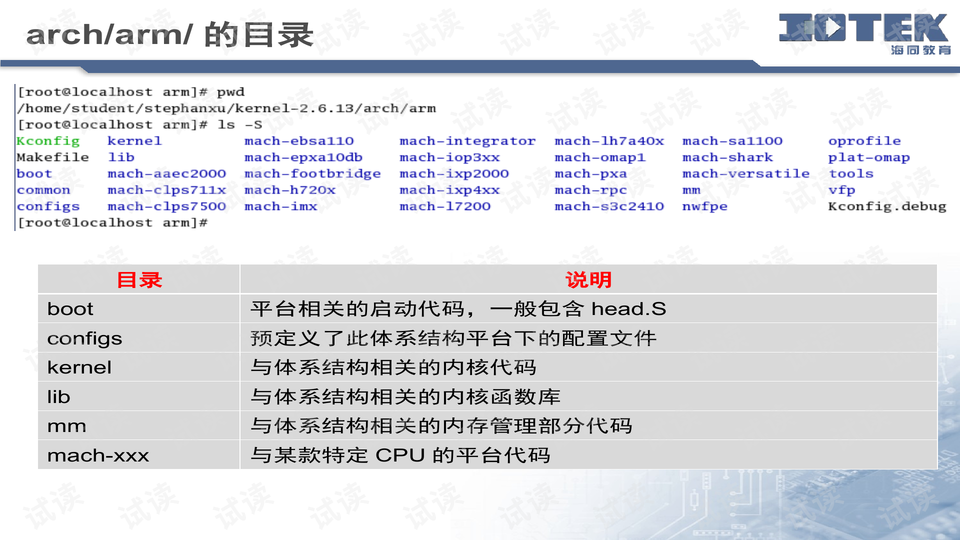Click the final empty shell prompt line
Viewport: 960px width, 540px height.
[x=112, y=223]
